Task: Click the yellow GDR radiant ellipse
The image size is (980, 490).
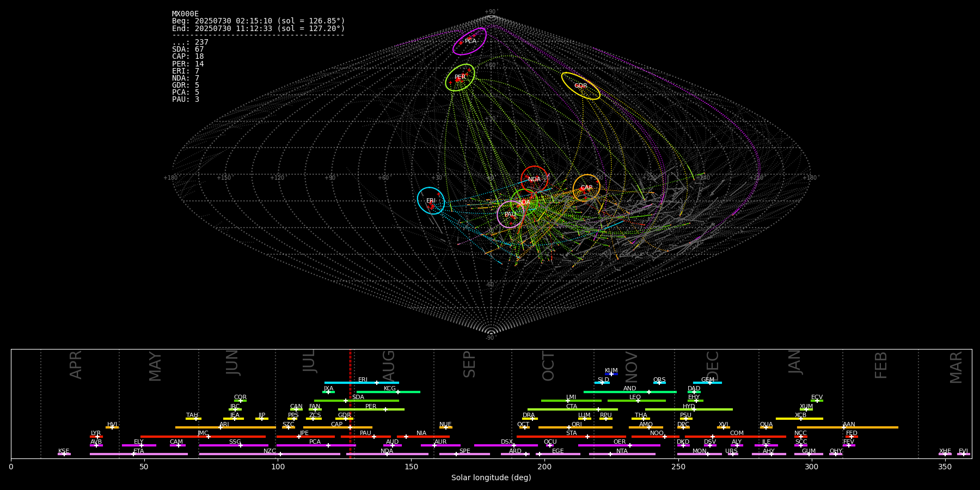Action: coord(581,86)
